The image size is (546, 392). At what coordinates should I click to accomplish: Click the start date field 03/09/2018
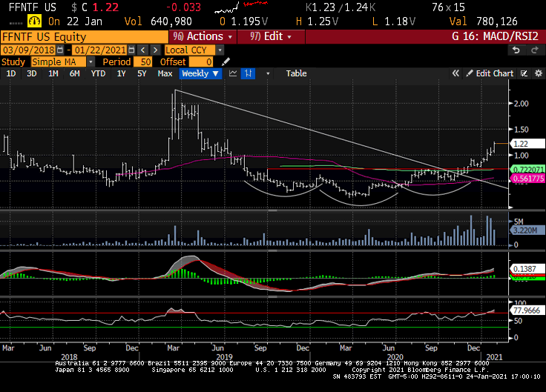[29, 50]
